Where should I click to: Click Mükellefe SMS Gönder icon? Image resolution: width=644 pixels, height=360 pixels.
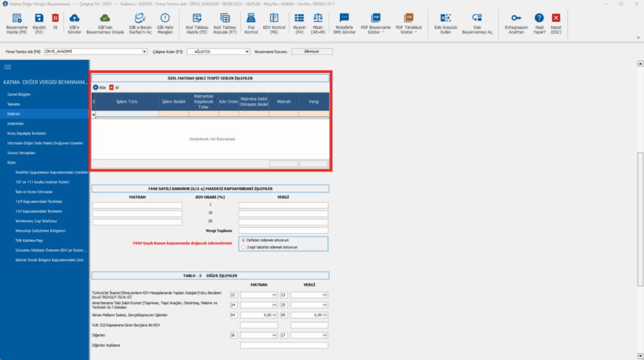pos(344,18)
